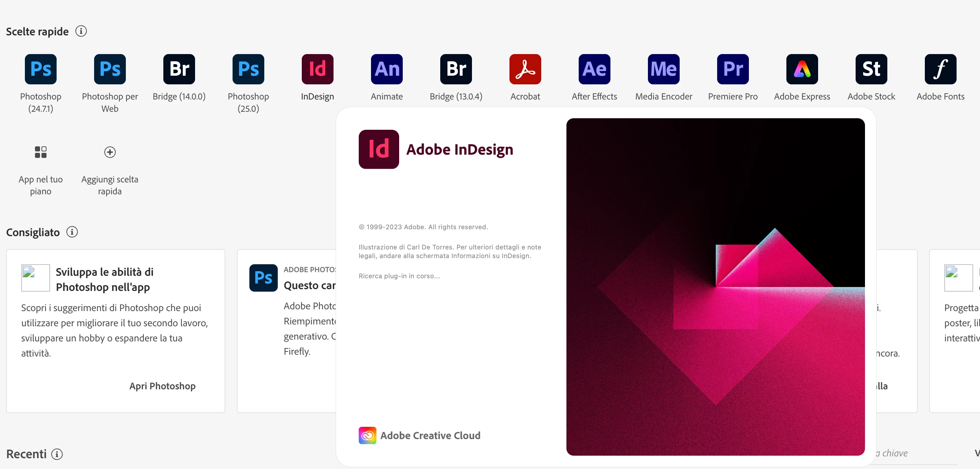Open Photoshop (25.0) shortcut
980x469 pixels.
(248, 69)
